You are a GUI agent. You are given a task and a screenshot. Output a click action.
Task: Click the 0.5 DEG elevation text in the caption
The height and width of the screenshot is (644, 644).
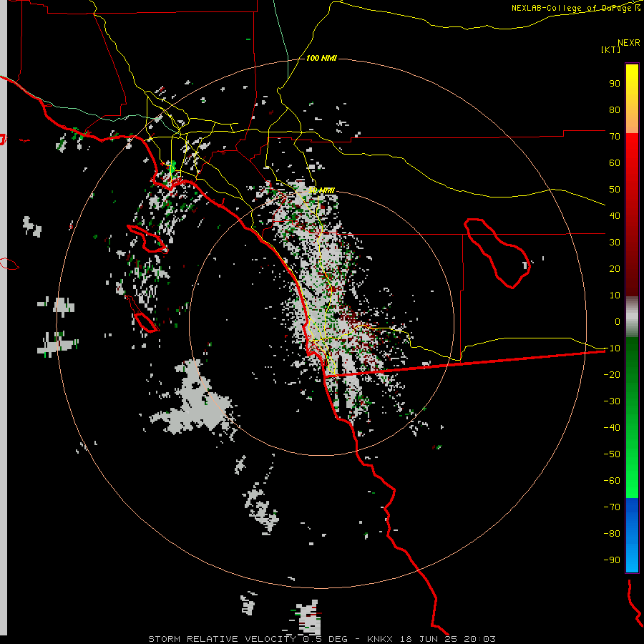(325, 639)
